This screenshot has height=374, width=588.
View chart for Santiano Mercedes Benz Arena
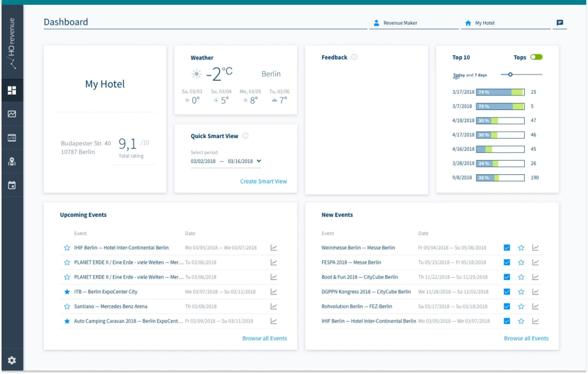(274, 306)
